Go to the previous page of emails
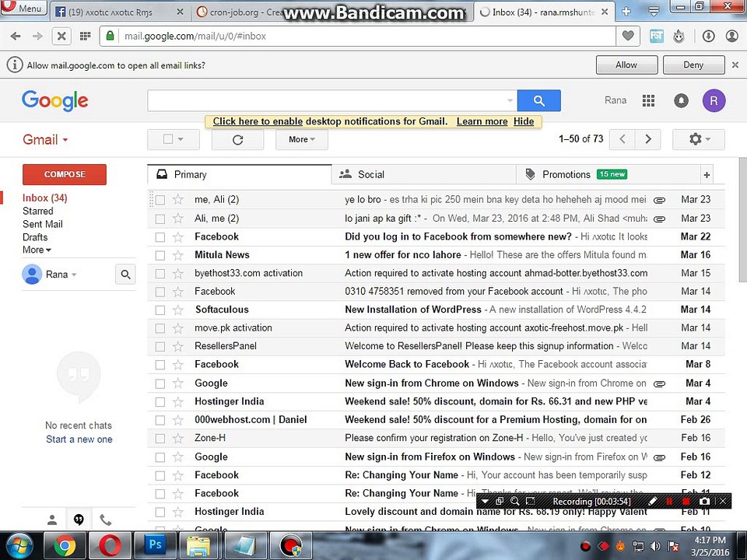The image size is (747, 560). click(x=622, y=139)
